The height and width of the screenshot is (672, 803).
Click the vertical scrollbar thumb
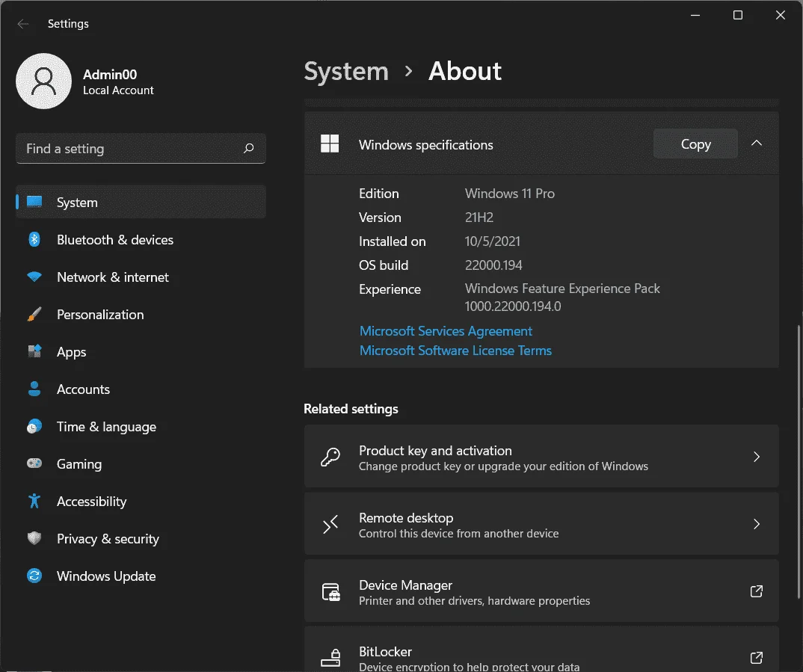pyautogui.click(x=799, y=461)
